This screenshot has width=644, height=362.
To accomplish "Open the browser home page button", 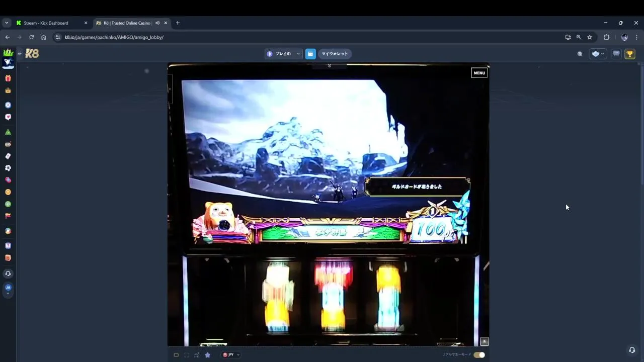I will (x=43, y=37).
